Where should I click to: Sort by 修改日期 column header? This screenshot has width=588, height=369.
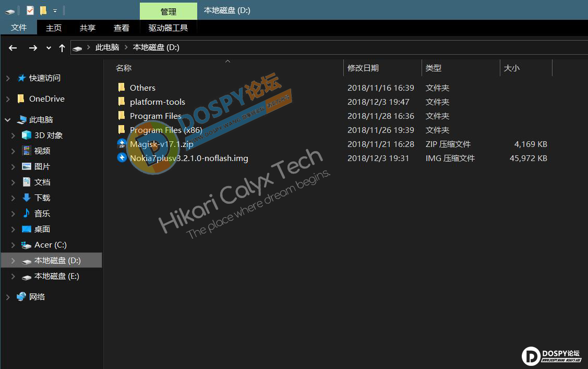coord(363,68)
